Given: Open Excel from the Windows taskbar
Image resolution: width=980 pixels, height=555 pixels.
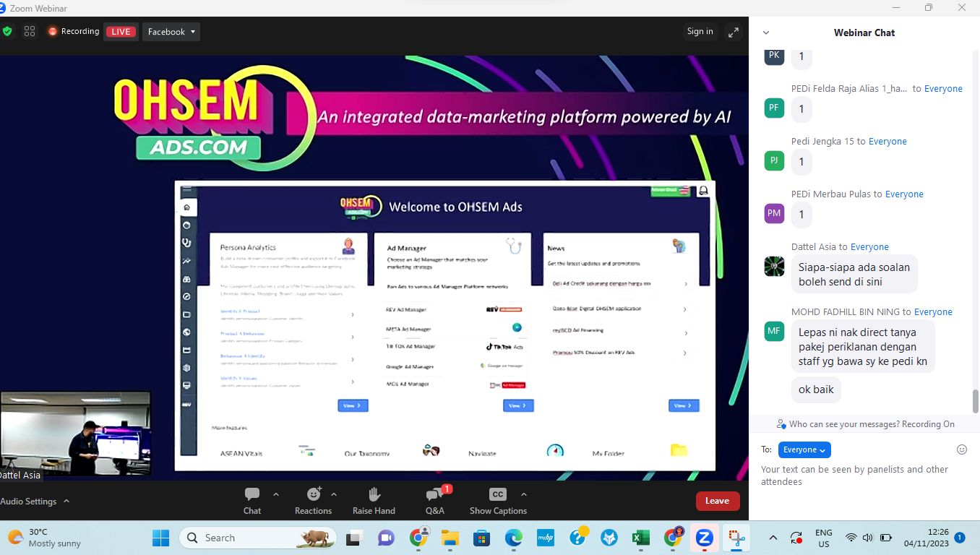Looking at the screenshot, I should point(640,538).
